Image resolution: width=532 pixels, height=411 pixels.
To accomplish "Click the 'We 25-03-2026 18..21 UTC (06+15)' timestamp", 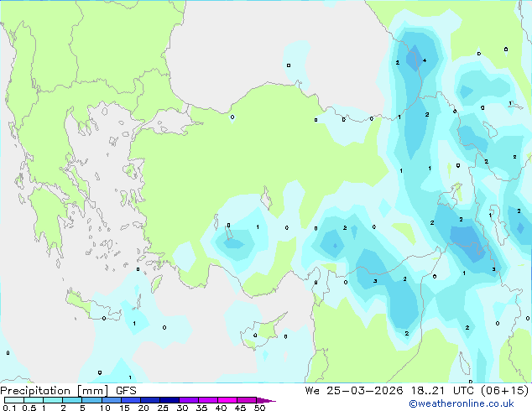I will [x=417, y=391].
